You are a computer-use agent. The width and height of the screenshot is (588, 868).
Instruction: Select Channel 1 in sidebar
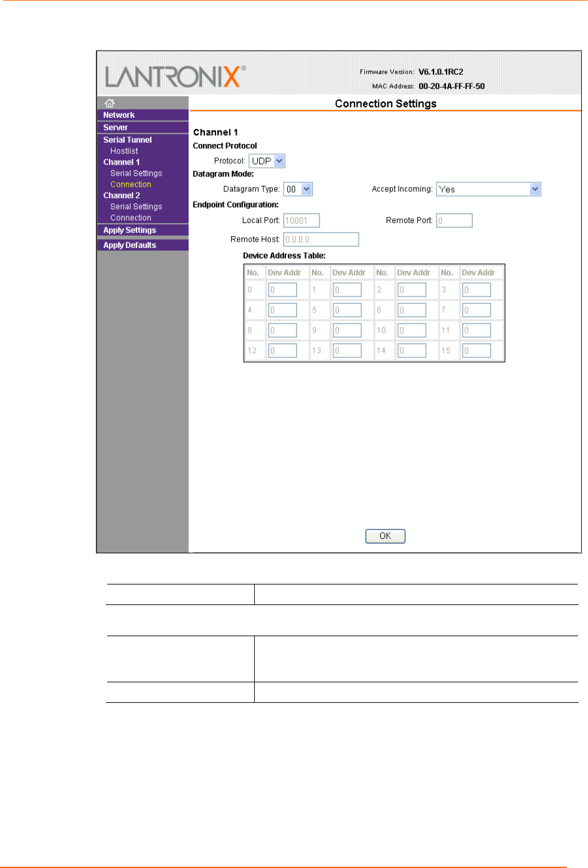121,163
